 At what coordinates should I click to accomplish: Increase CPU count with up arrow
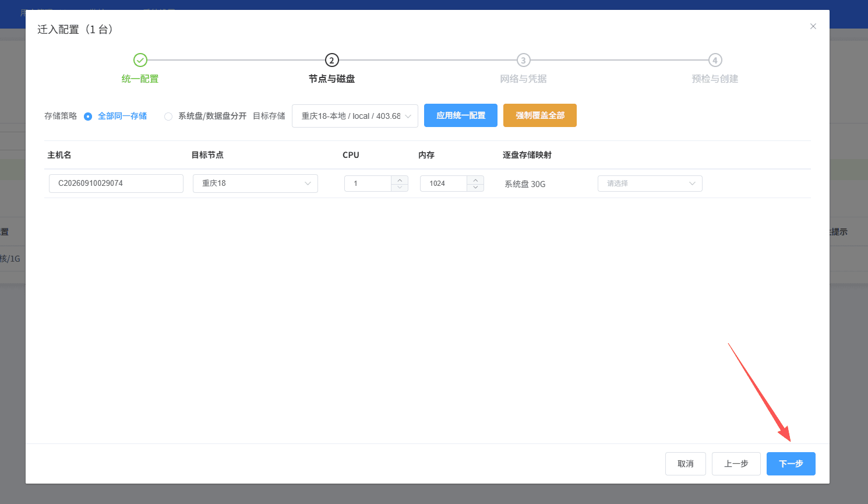(x=400, y=179)
